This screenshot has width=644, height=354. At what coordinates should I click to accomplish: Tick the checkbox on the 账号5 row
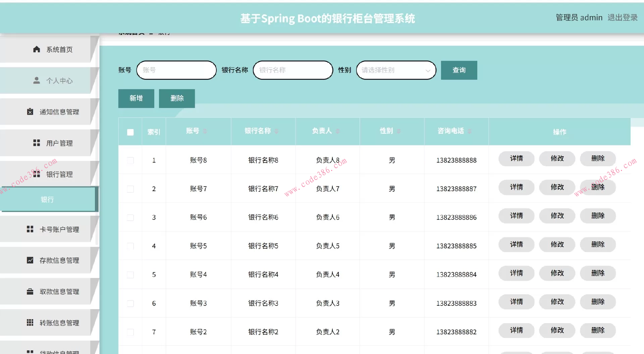[x=130, y=246]
